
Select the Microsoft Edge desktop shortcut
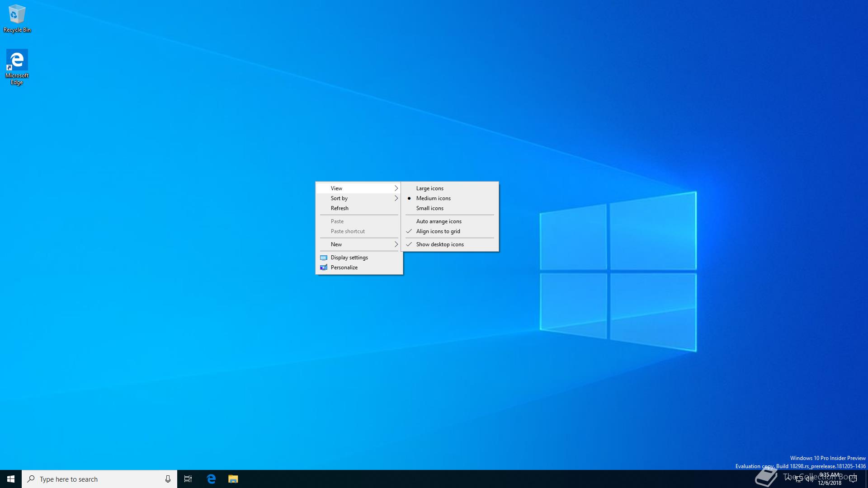17,67
